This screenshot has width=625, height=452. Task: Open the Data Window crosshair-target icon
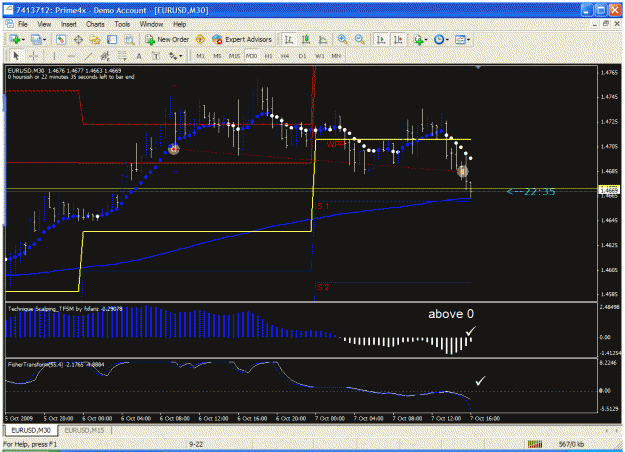(78, 39)
